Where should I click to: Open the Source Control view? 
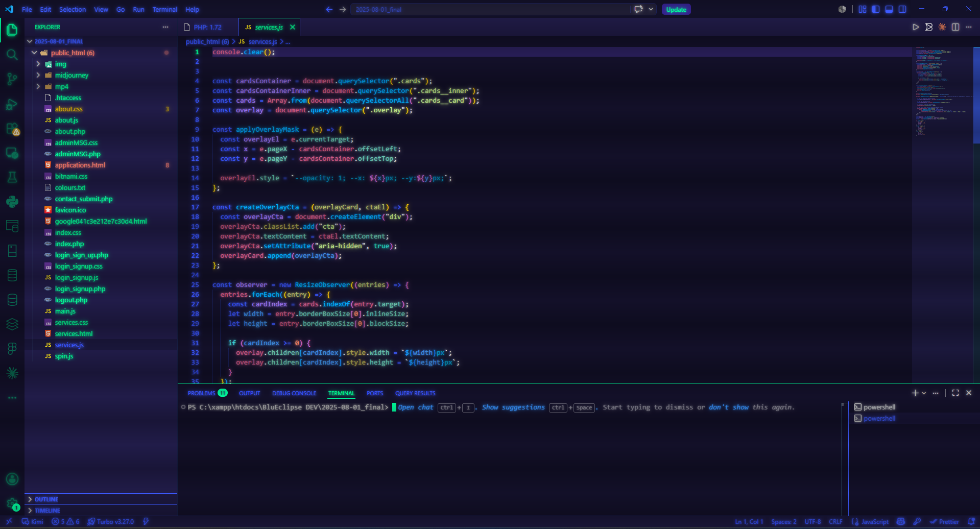pyautogui.click(x=12, y=79)
